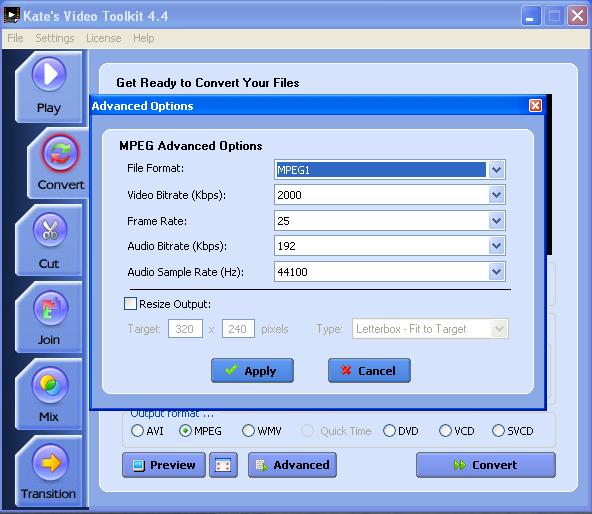
Task: Select the AVI output format
Action: click(x=137, y=431)
